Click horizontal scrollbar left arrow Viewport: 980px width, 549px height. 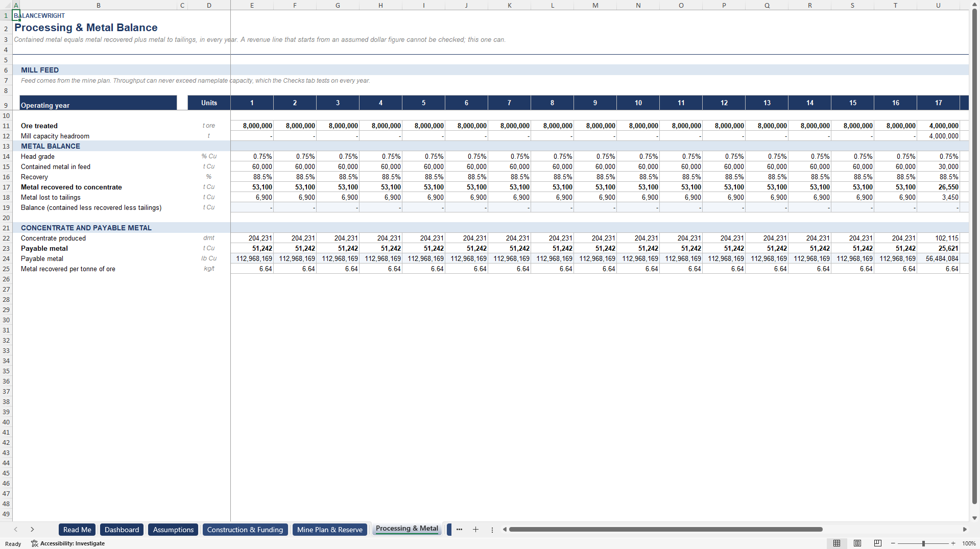(x=505, y=530)
